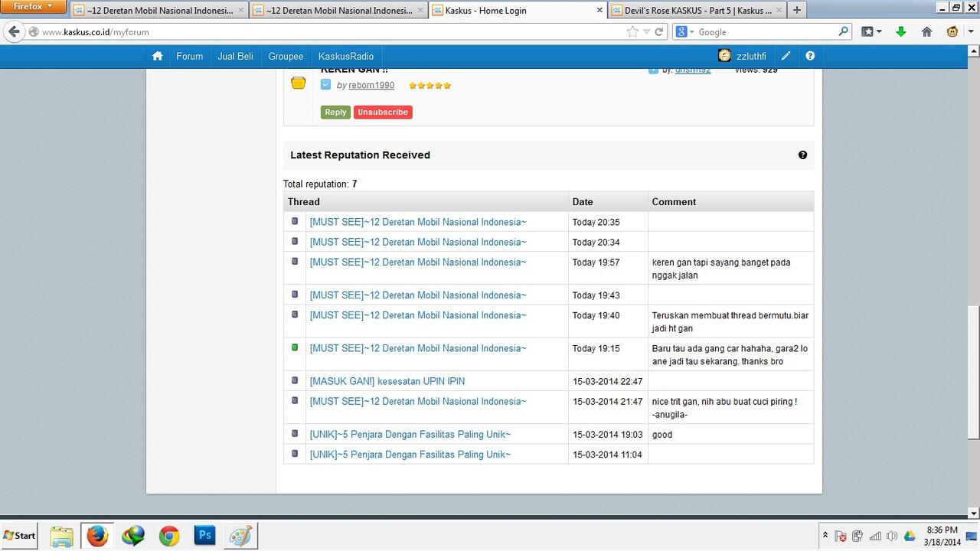Open Groupee menu
This screenshot has width=980, height=551.
coord(286,56)
